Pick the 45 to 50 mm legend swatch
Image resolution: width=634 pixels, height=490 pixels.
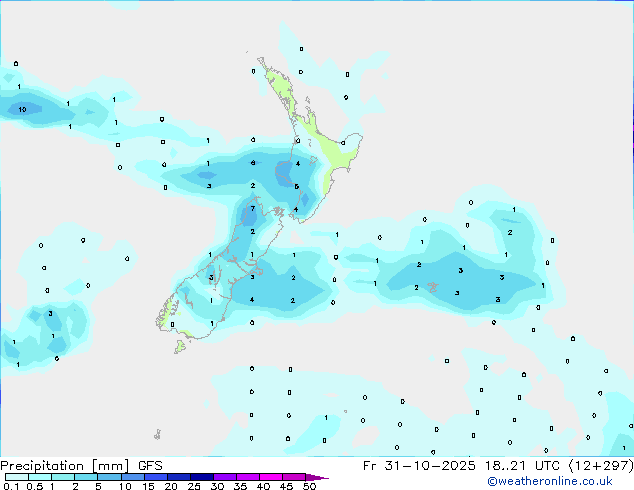[x=294, y=477]
